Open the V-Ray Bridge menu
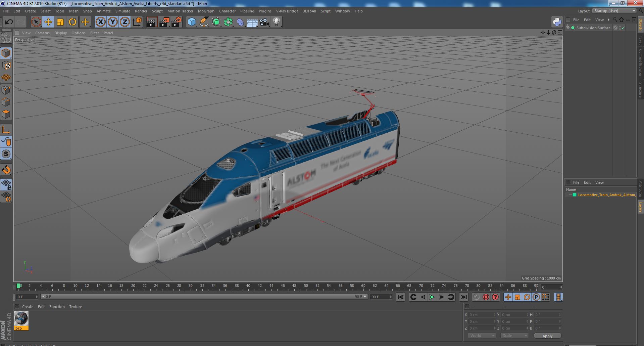Viewport: 644px width, 346px height. (287, 11)
